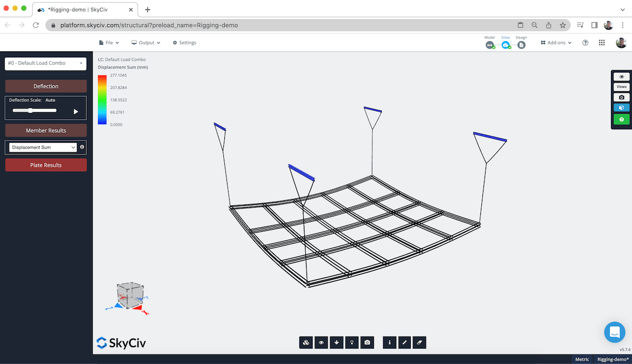The height and width of the screenshot is (364, 632).
Task: Open the File menu
Action: pyautogui.click(x=109, y=42)
